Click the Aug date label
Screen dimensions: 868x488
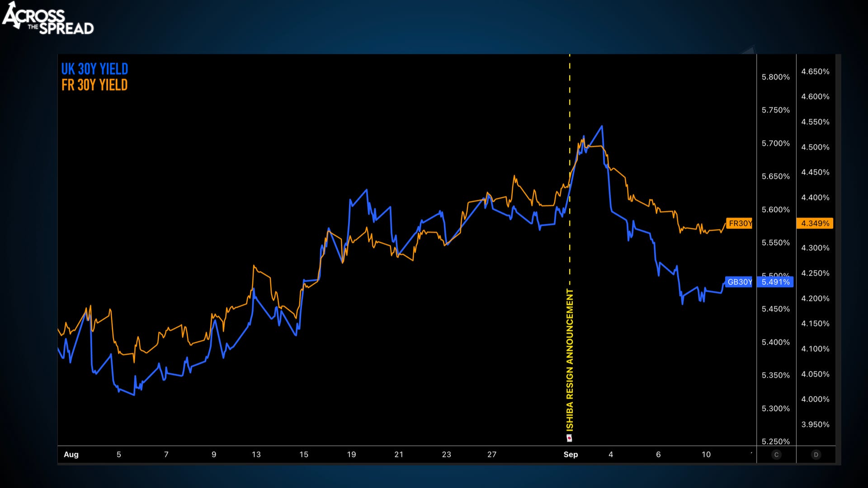(x=71, y=455)
